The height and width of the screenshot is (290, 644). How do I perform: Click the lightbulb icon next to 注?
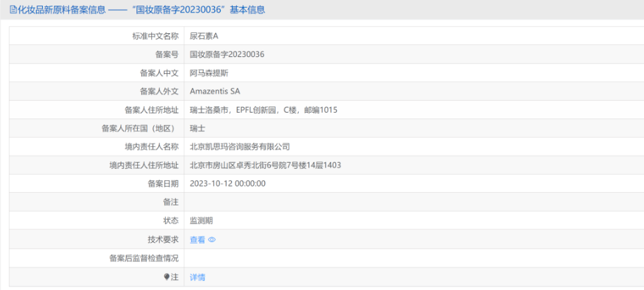(167, 277)
